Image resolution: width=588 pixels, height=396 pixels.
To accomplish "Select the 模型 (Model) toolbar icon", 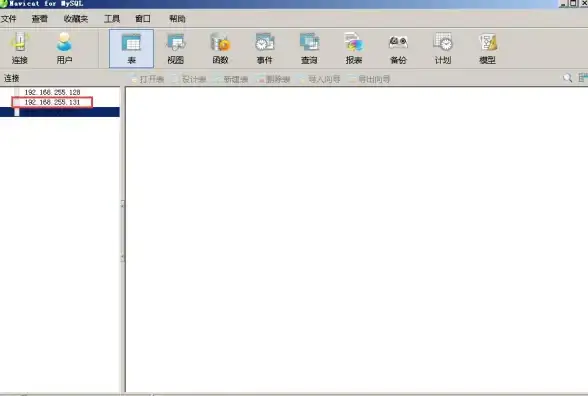I will 487,49.
